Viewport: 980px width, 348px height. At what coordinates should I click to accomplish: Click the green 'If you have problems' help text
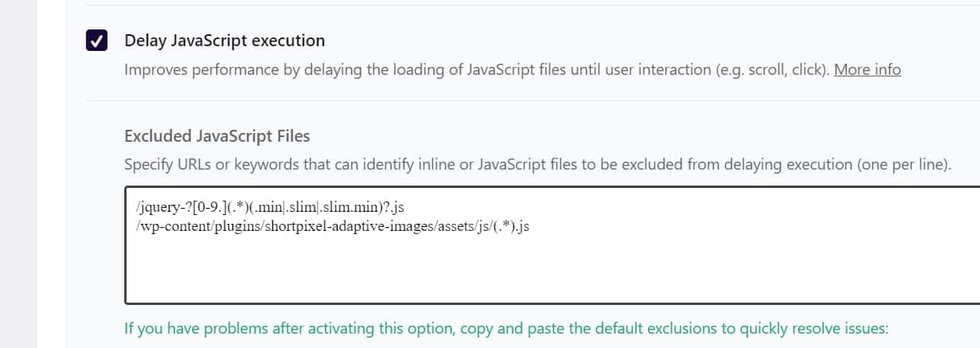(505, 328)
